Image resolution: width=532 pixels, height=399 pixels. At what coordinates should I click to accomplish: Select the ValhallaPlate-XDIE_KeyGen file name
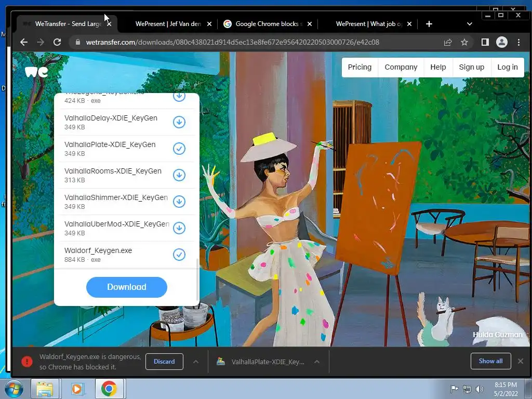click(x=110, y=144)
